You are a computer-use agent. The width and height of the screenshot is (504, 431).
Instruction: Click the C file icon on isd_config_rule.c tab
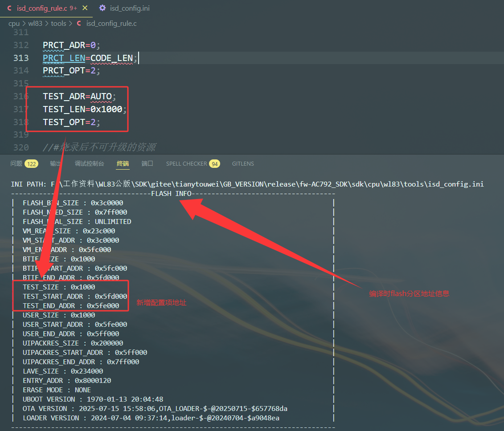click(10, 8)
